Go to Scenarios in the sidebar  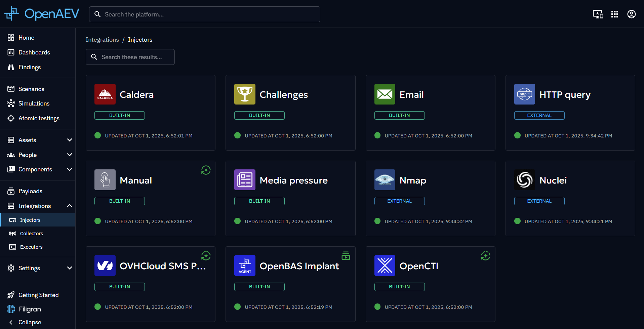point(31,89)
